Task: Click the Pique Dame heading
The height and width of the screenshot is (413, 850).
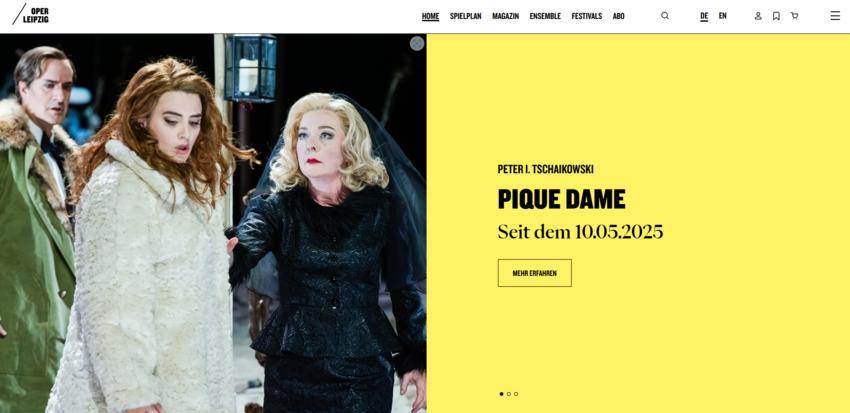Action: [x=562, y=199]
